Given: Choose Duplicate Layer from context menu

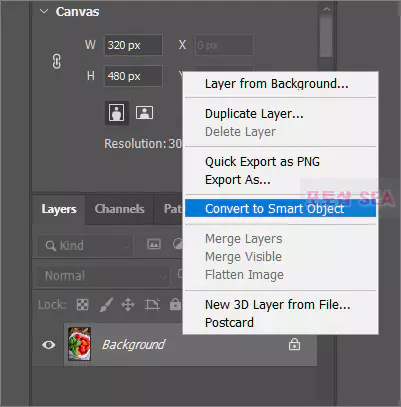Looking at the screenshot, I should (x=254, y=114).
